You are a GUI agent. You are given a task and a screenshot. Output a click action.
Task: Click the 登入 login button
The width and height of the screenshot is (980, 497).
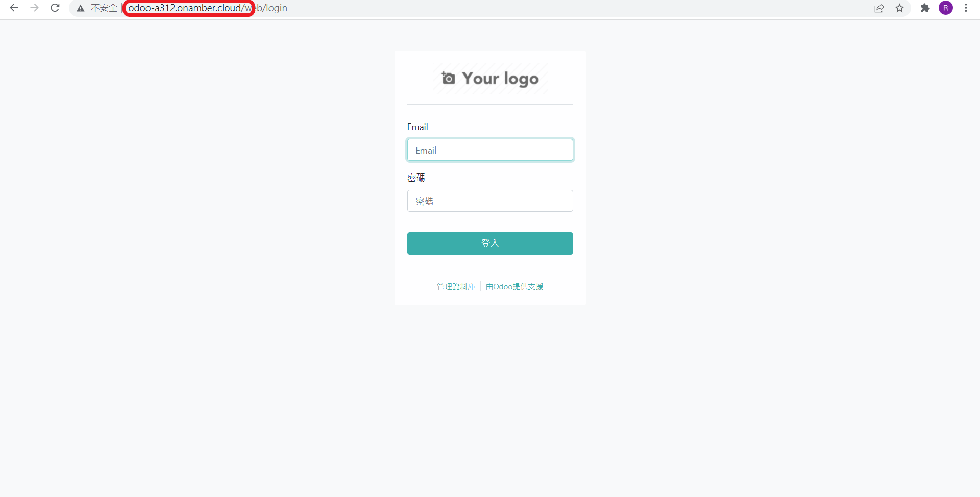490,243
